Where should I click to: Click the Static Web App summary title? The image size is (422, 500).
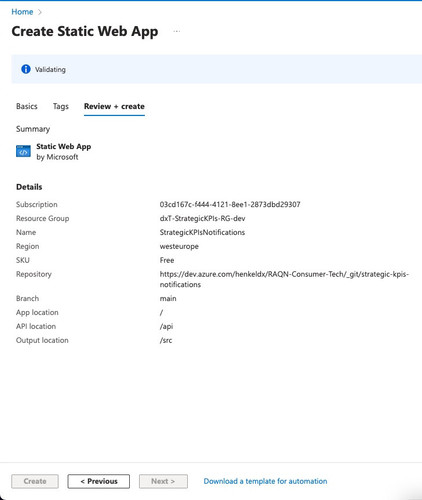[x=64, y=146]
